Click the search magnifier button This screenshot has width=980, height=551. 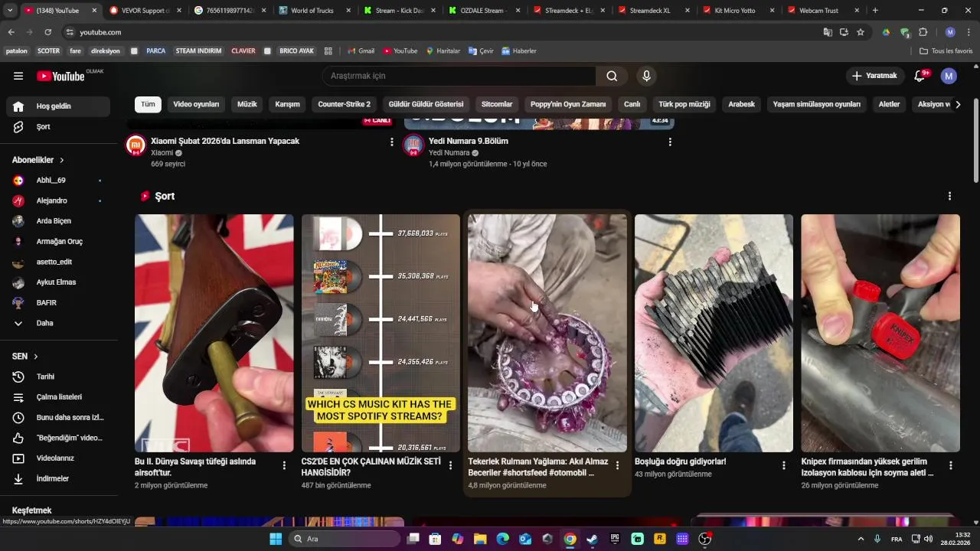click(x=612, y=76)
